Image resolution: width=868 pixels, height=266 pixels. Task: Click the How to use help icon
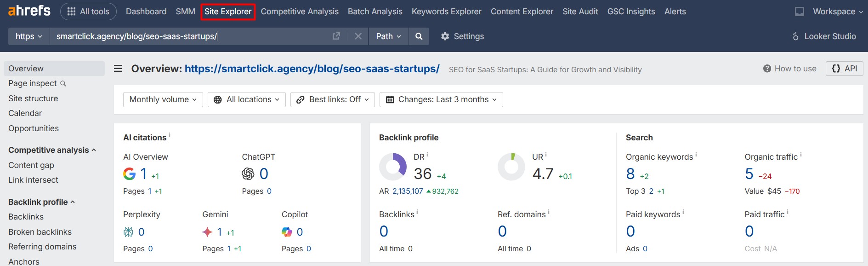coord(767,69)
